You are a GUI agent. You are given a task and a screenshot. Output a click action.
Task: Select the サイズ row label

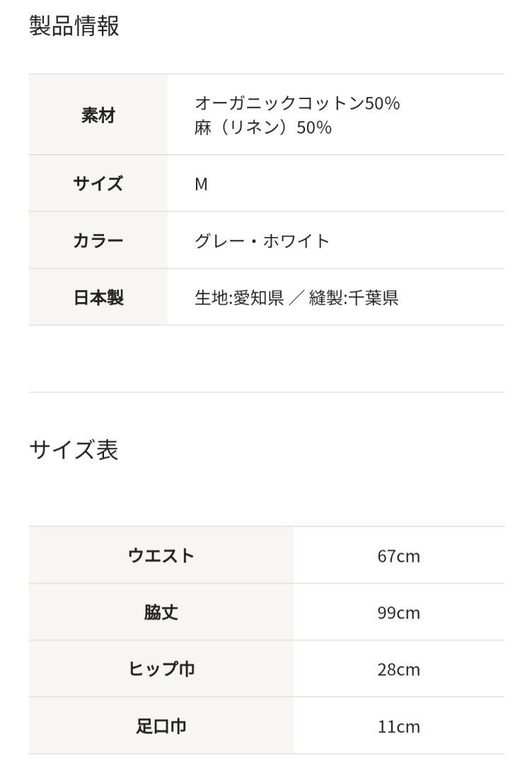98,184
